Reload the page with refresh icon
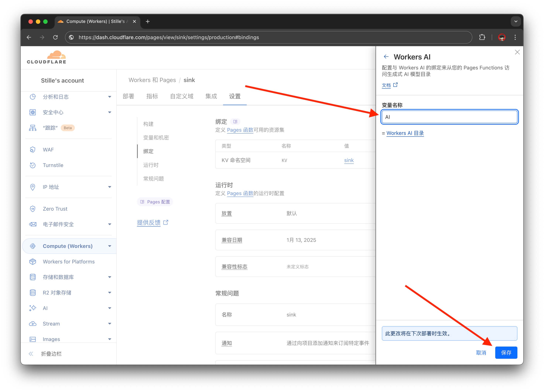Image resolution: width=544 pixels, height=392 pixels. point(55,38)
